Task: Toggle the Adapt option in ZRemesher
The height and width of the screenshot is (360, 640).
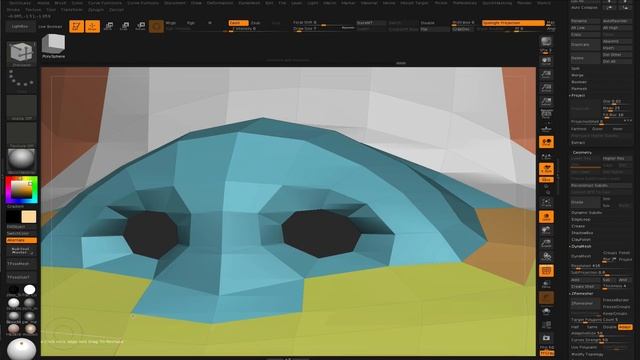Action: point(624,327)
